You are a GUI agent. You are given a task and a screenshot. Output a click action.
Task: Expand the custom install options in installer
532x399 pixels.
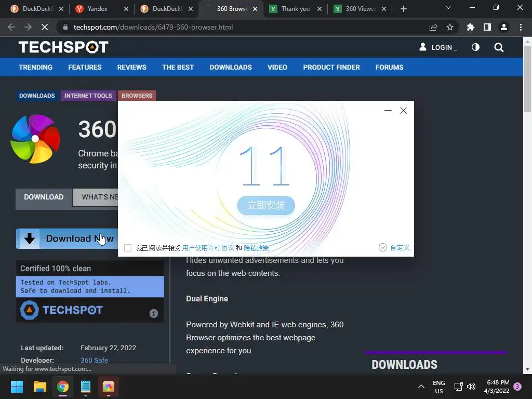pos(394,248)
